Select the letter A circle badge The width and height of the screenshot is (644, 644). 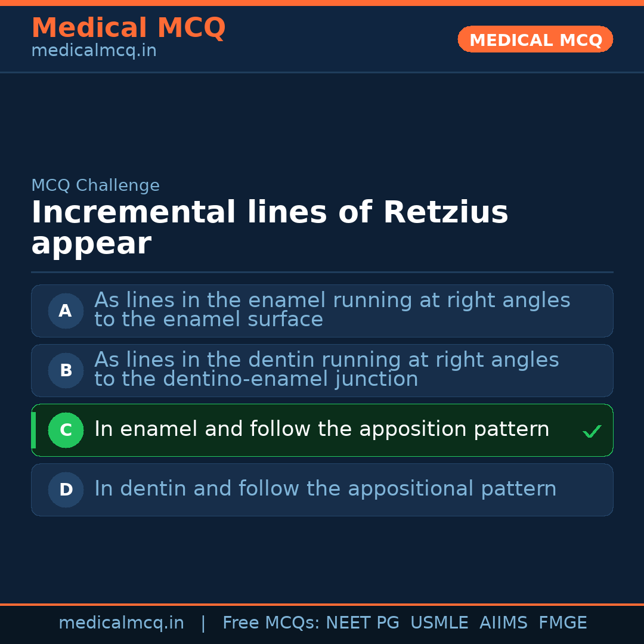tap(66, 311)
